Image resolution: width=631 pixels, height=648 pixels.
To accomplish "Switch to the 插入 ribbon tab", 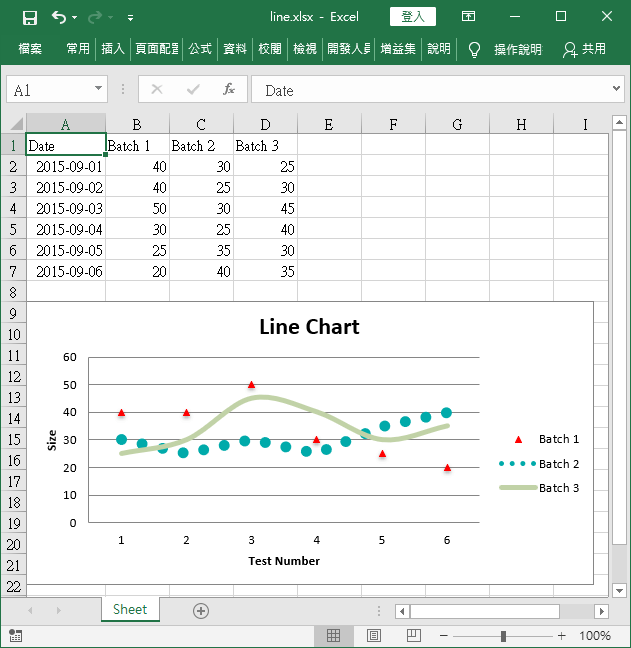I will [113, 49].
